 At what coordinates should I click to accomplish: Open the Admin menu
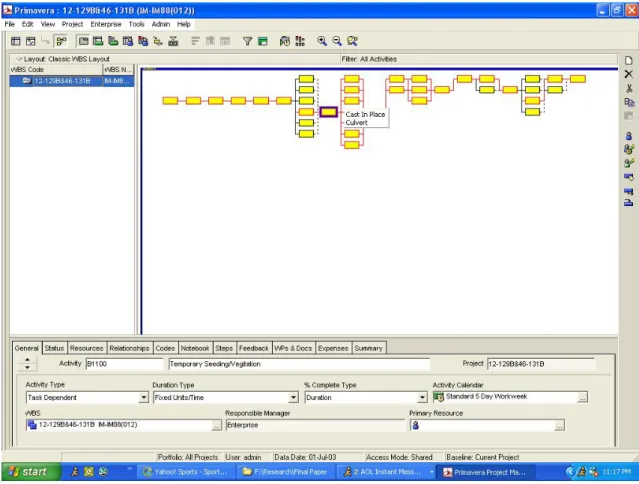point(161,24)
